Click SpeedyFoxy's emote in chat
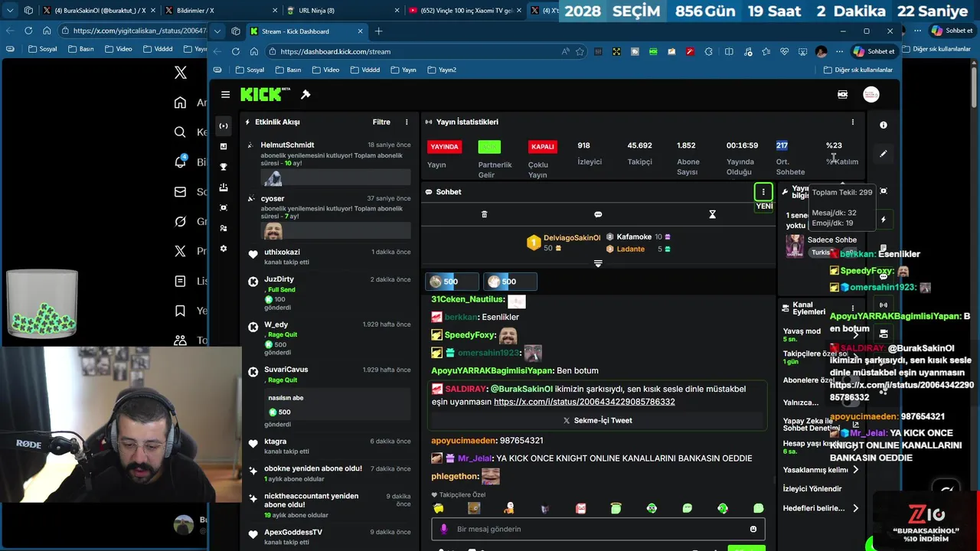980x551 pixels. 508,335
